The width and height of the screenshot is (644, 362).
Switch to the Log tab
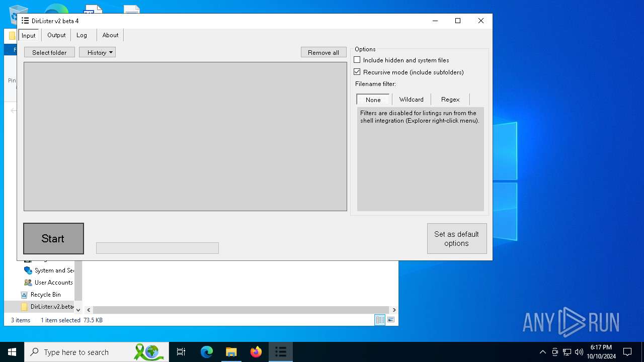point(82,35)
